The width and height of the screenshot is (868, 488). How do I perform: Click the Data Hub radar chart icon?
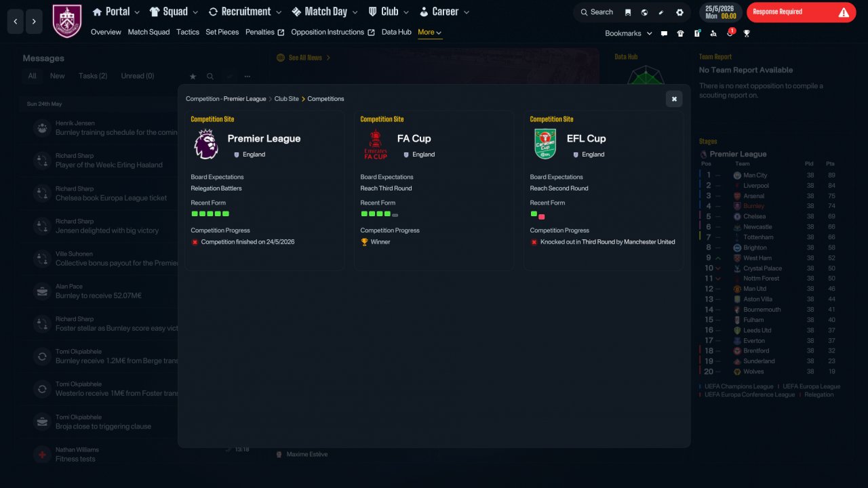646,76
